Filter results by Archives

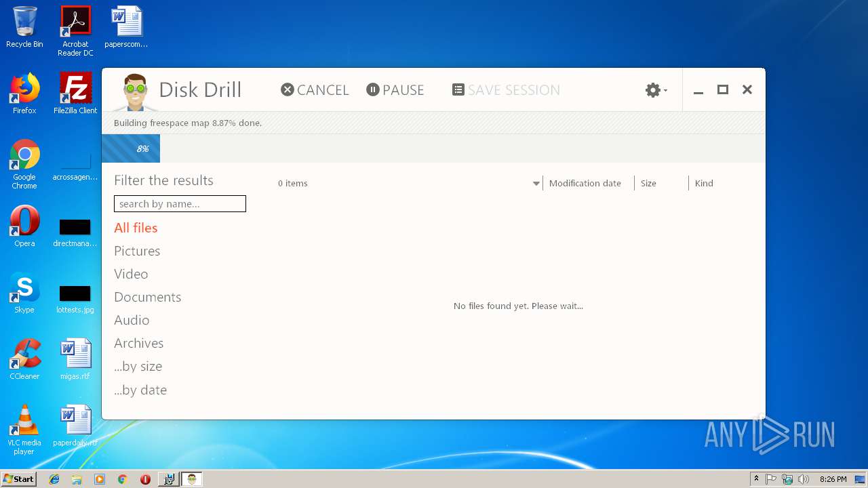(138, 343)
